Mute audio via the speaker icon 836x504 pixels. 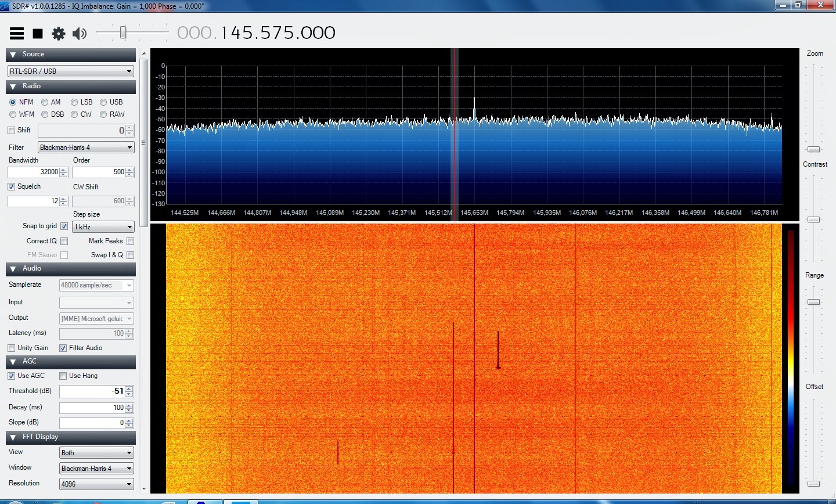pos(80,34)
